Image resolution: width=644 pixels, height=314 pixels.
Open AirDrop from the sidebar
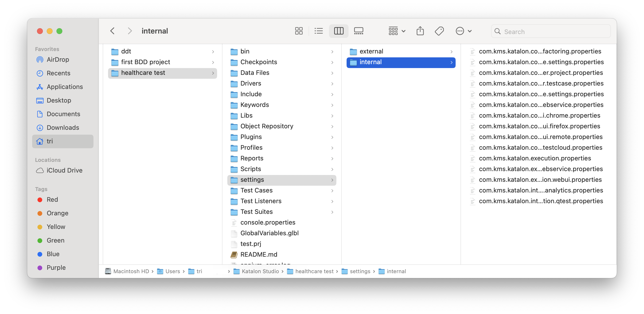point(58,59)
